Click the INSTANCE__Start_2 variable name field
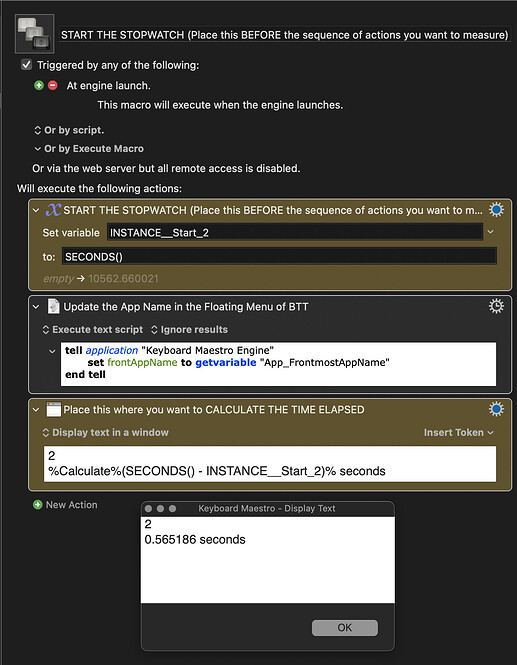The width and height of the screenshot is (517, 665). click(295, 232)
